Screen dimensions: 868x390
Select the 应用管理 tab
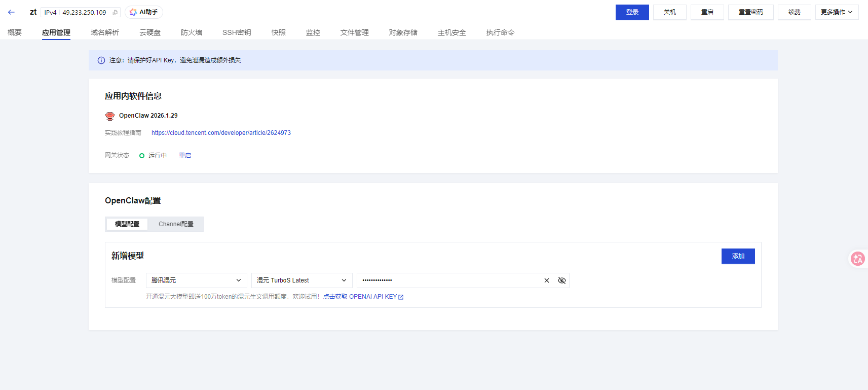56,32
